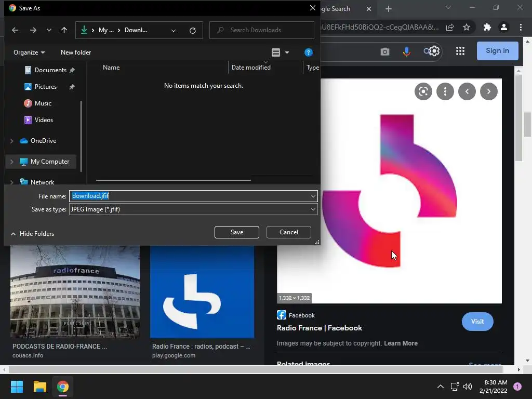Refresh the Downloads folder view
Image resolution: width=532 pixels, height=399 pixels.
[193, 31]
